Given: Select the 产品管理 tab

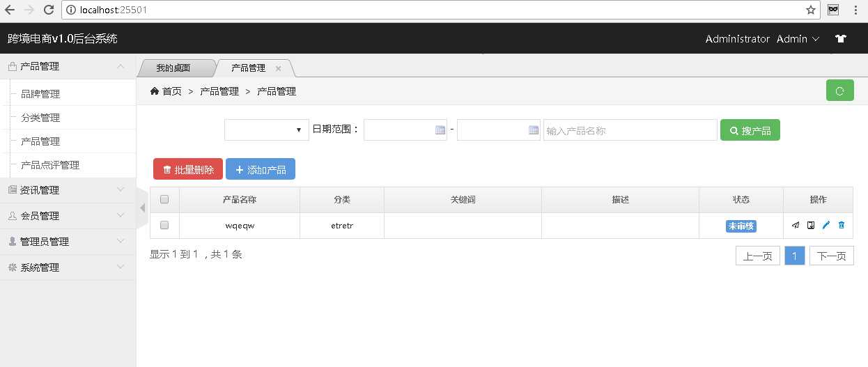Looking at the screenshot, I should point(249,68).
